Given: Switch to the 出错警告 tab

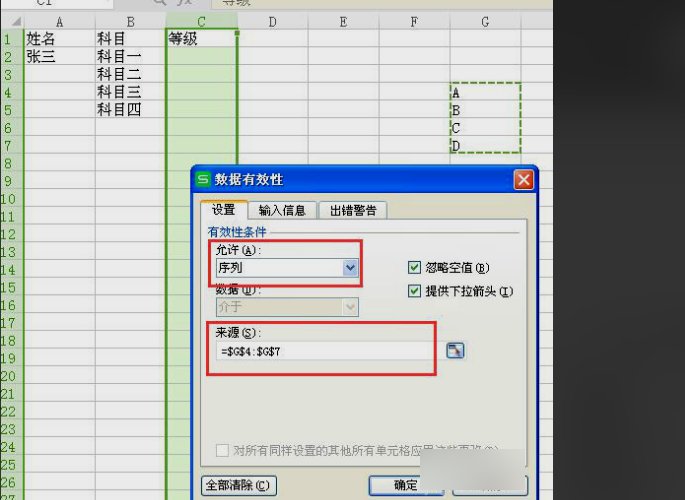Looking at the screenshot, I should pyautogui.click(x=353, y=210).
